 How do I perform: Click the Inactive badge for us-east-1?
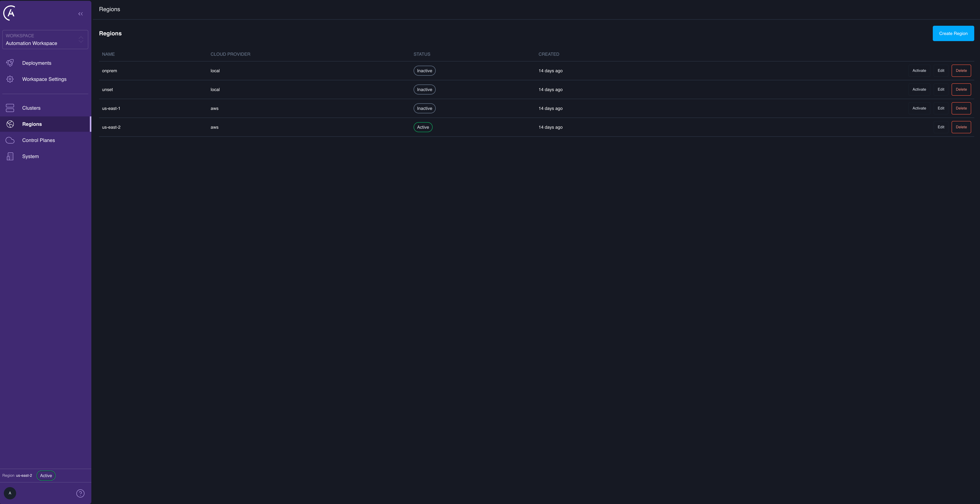[x=424, y=109]
